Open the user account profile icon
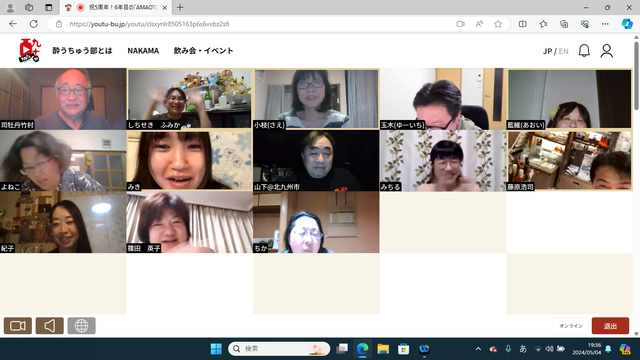This screenshot has height=360, width=640. point(607,51)
